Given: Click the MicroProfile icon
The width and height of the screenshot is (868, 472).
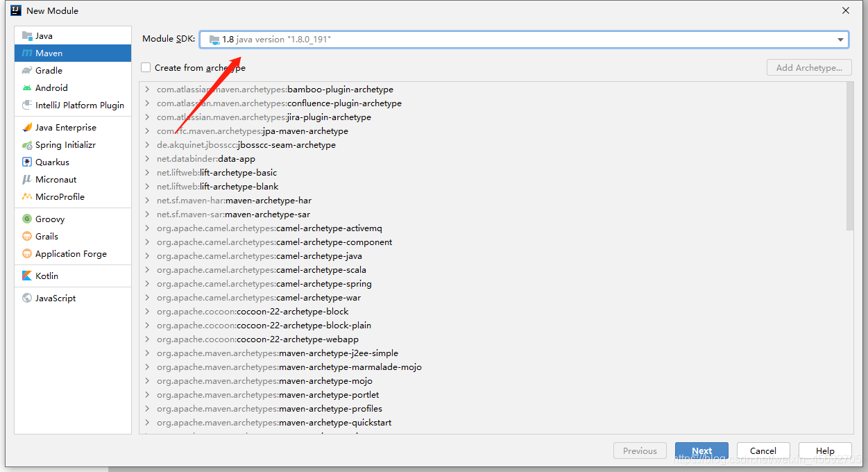Looking at the screenshot, I should tap(27, 197).
